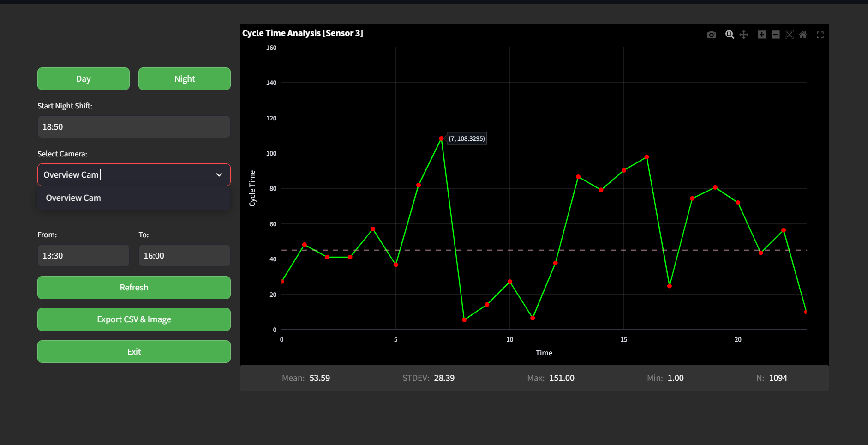Zoom in using the plus icon

click(762, 35)
